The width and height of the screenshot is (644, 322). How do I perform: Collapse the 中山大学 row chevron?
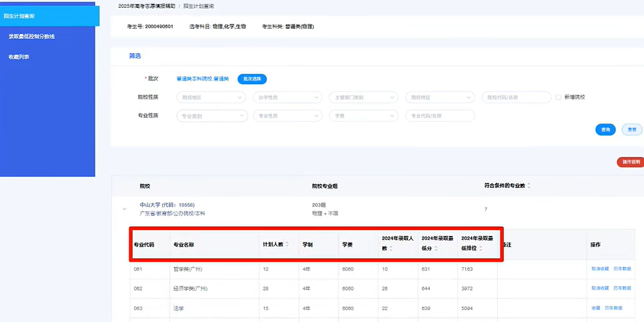125,209
